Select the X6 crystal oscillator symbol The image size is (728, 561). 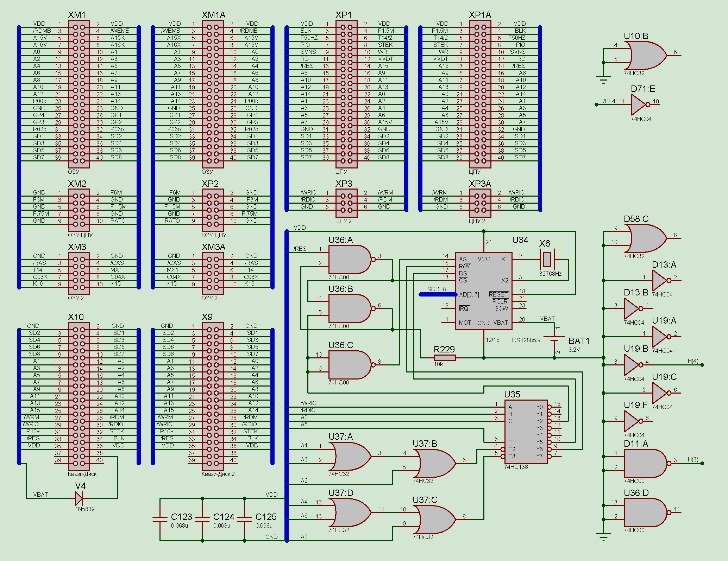coord(547,260)
